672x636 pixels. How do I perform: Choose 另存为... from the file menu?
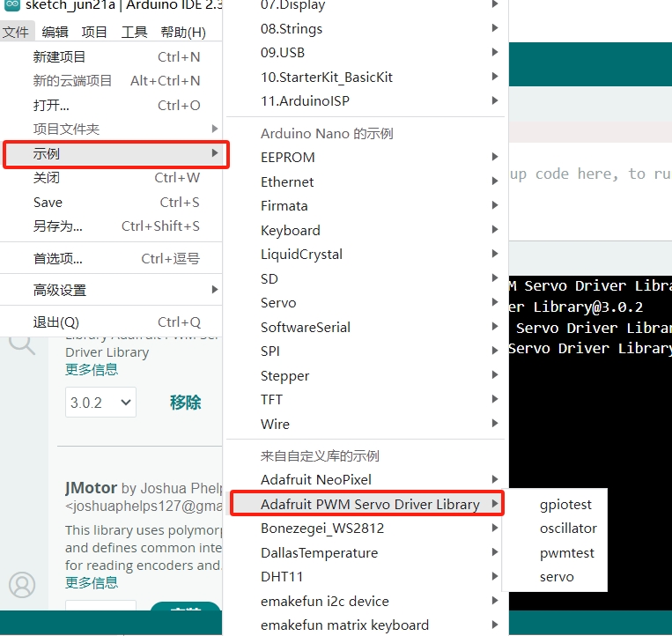[58, 226]
